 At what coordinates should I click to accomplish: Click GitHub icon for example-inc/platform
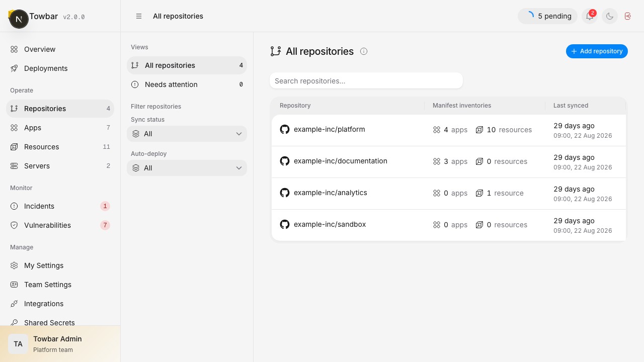point(285,129)
